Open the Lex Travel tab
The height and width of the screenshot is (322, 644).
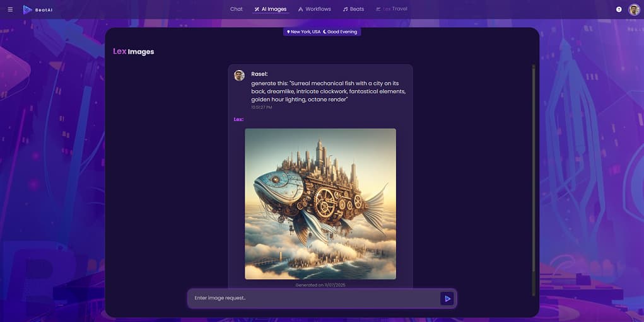point(391,9)
